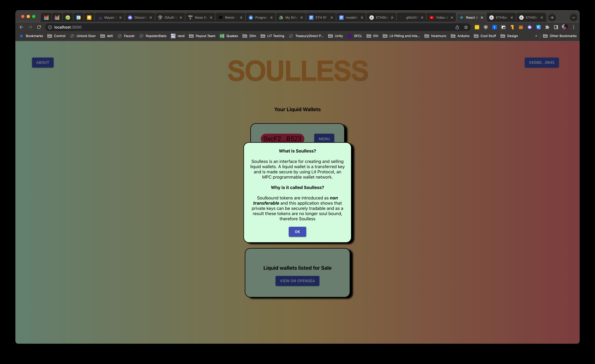The width and height of the screenshot is (595, 364).
Task: Open the Arduino bookmarks folder
Action: (x=460, y=36)
